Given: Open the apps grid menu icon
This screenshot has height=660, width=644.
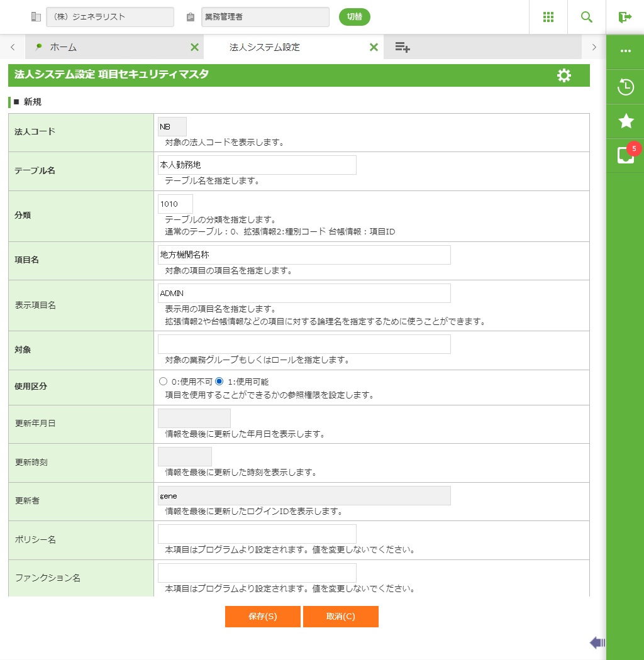Looking at the screenshot, I should pyautogui.click(x=548, y=17).
